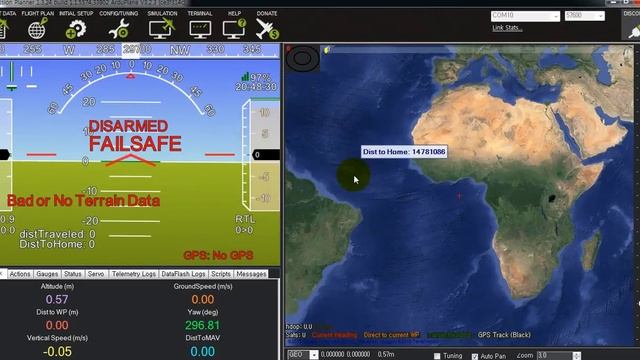Viewport: 640px width, 360px height.
Task: Switch to the Servo tab
Action: click(96, 274)
